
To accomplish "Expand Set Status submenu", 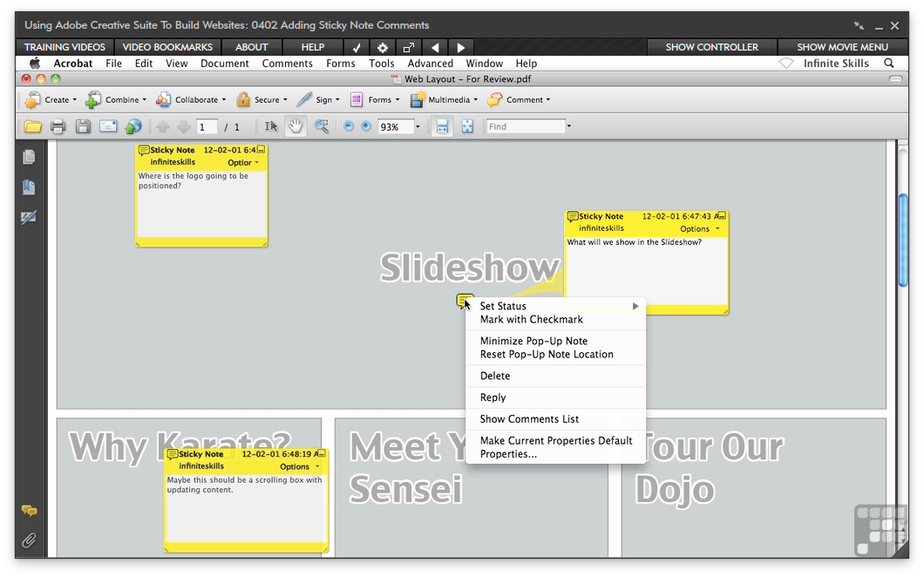I will 555,306.
